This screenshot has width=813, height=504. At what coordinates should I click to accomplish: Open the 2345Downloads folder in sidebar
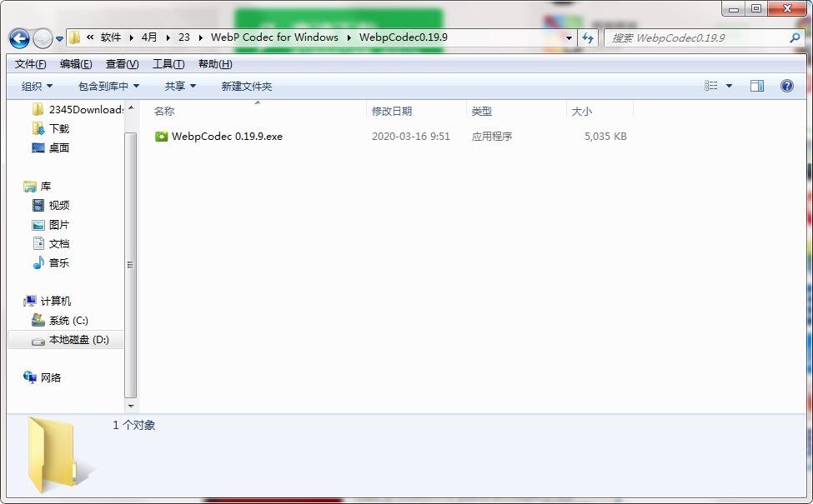[x=78, y=109]
